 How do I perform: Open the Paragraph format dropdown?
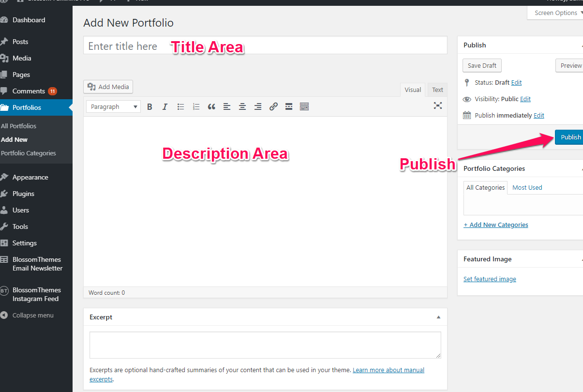coord(113,106)
